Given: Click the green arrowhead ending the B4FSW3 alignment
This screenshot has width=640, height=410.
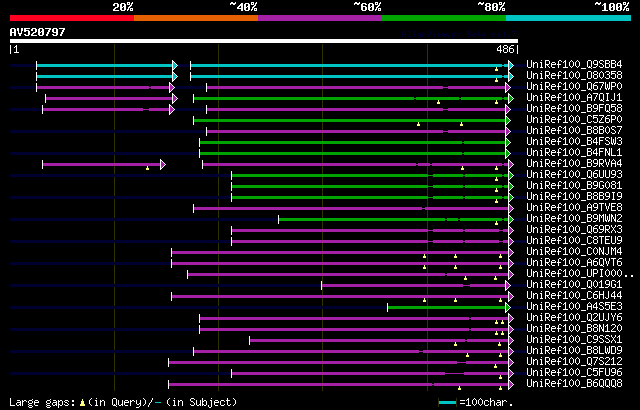Looking at the screenshot, I should (508, 142).
